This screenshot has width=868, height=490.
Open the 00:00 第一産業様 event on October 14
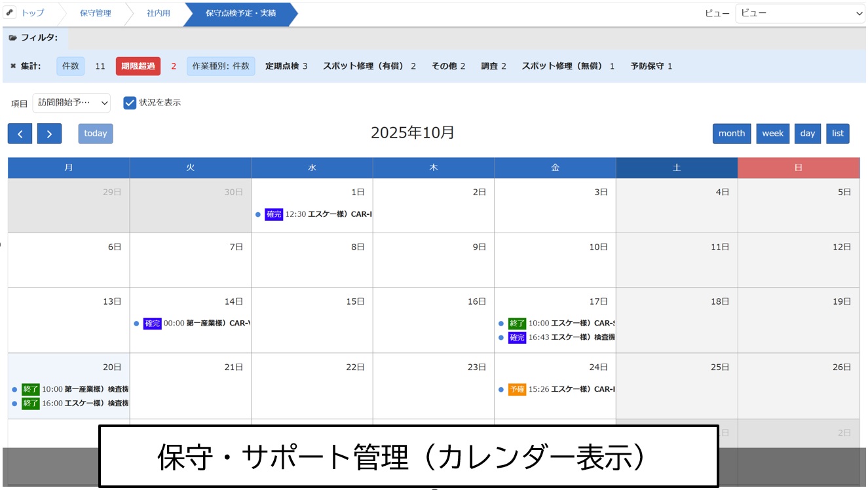coord(206,323)
